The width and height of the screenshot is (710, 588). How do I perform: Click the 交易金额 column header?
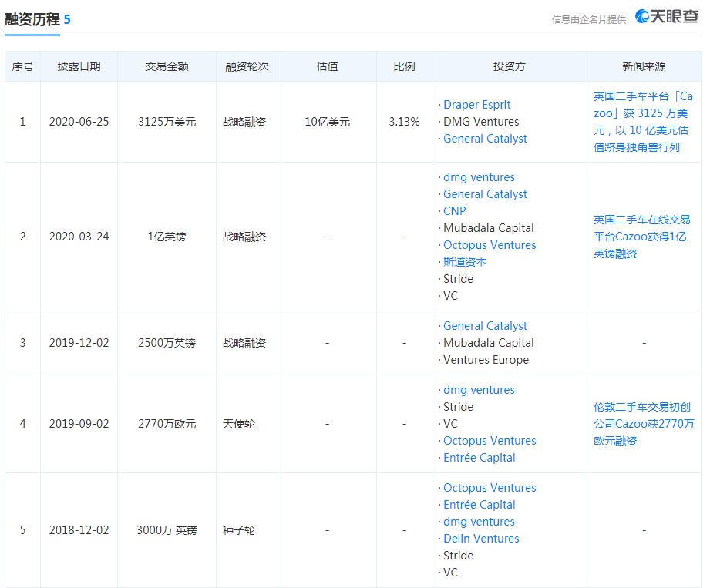[x=167, y=66]
